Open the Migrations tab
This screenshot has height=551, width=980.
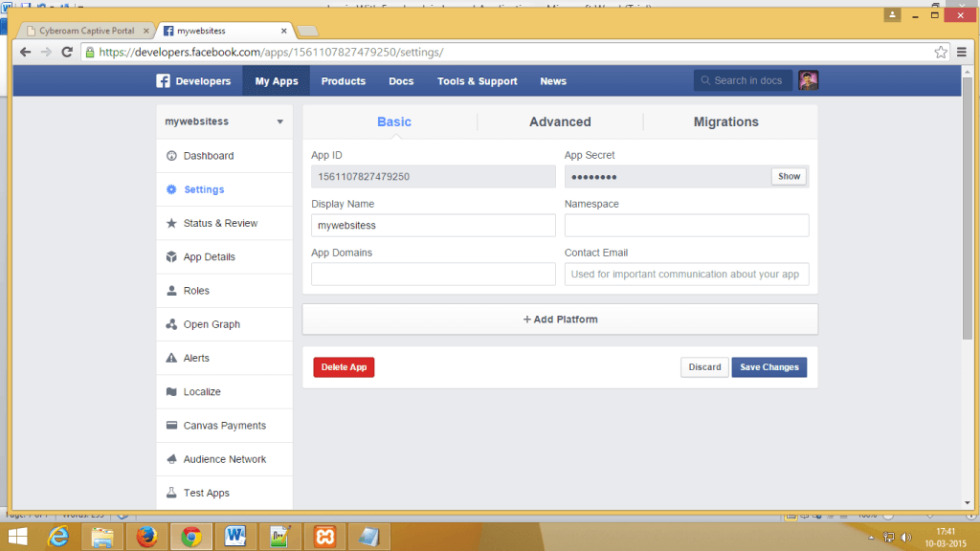coord(725,121)
